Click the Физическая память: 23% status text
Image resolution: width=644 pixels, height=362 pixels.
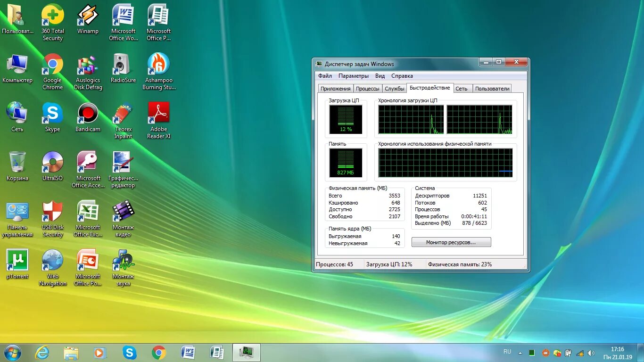460,264
